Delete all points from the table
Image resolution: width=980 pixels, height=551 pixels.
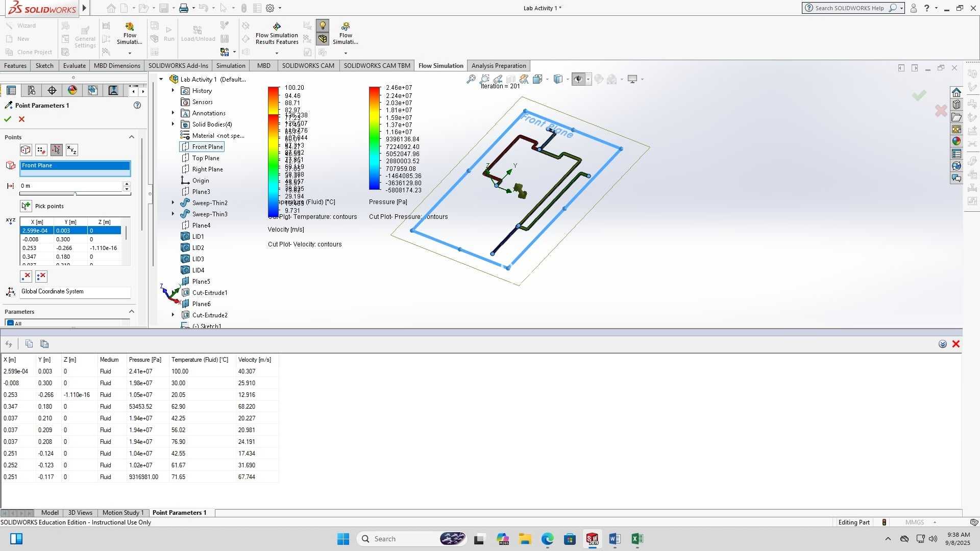coord(41,276)
